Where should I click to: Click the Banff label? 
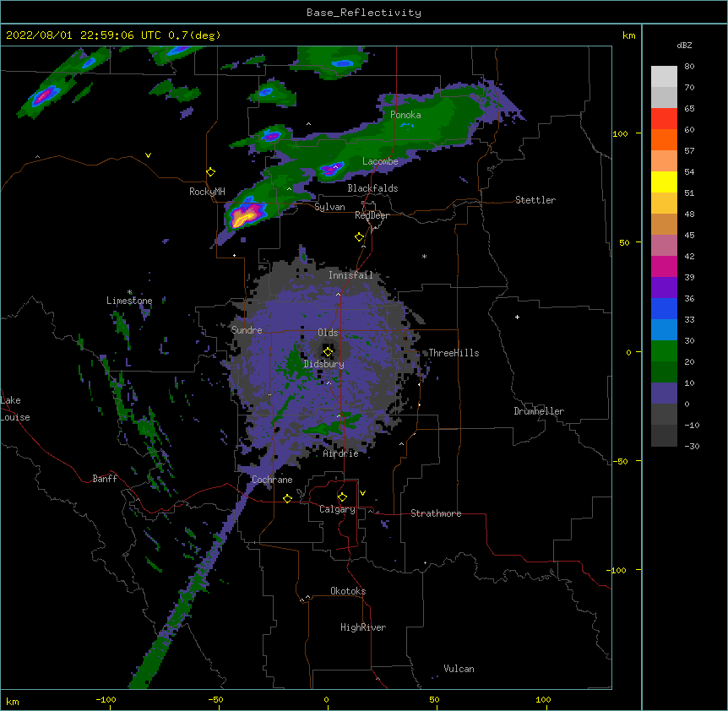click(105, 479)
